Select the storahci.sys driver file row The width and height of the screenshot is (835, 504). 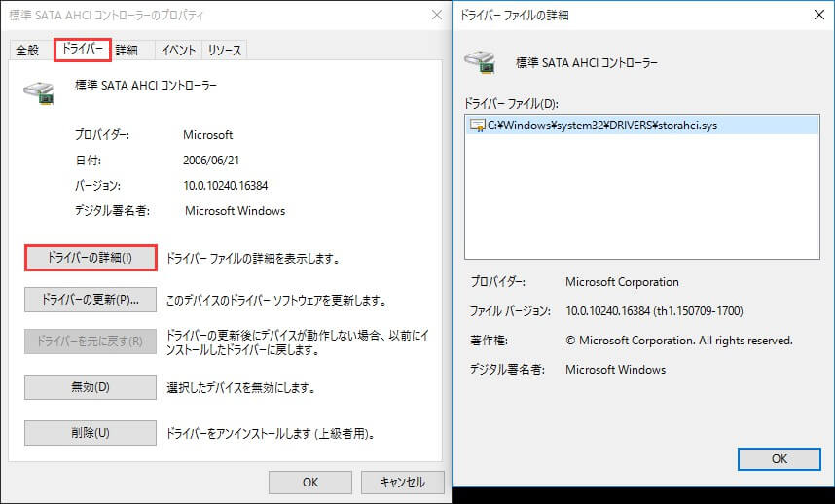(641, 126)
